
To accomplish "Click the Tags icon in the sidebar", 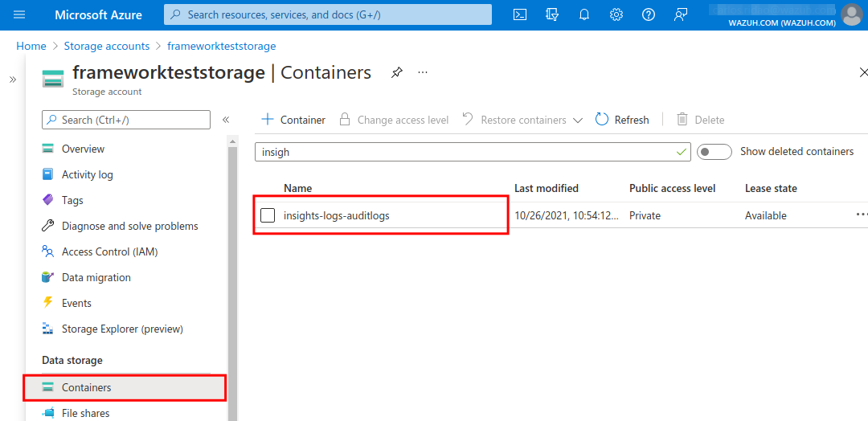I will 48,200.
